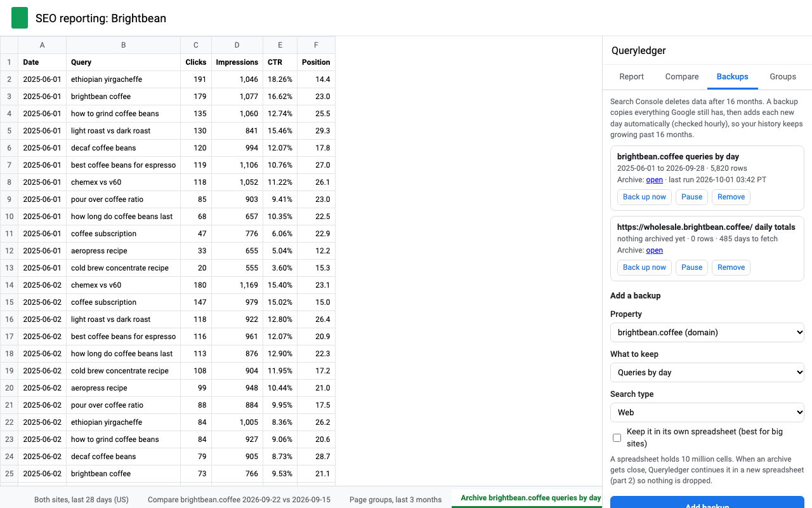Go to the Groups tab
Image resolution: width=812 pixels, height=508 pixels.
(783, 77)
